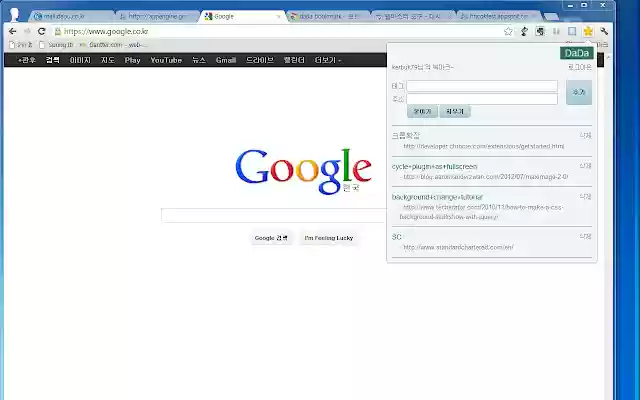Open YouTube in the Google black bar

point(166,60)
